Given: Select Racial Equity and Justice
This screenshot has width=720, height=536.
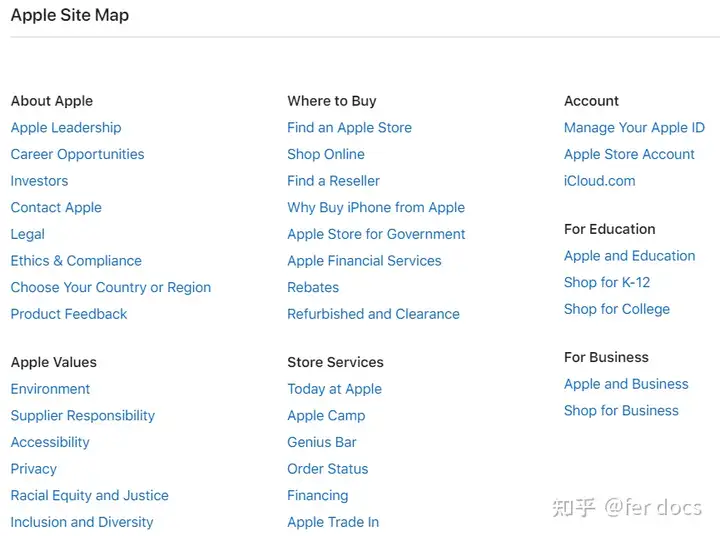Looking at the screenshot, I should point(90,496).
